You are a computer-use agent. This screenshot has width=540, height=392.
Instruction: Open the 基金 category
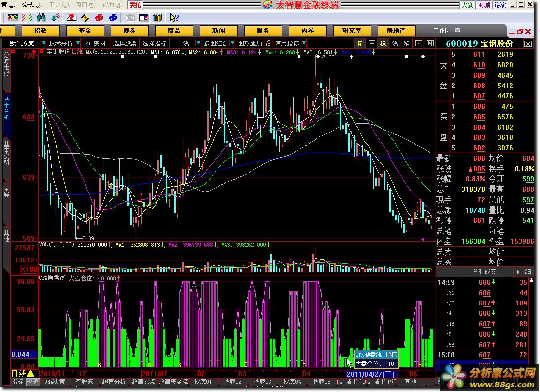[85, 31]
